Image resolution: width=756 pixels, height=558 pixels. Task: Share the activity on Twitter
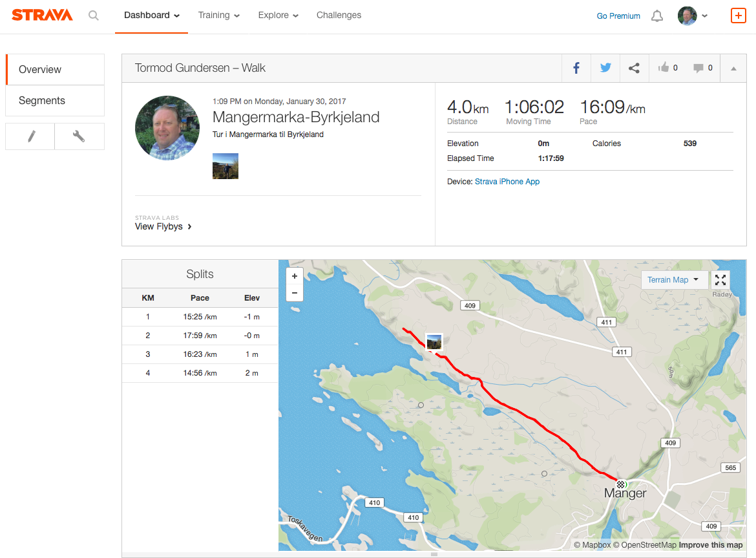tap(605, 68)
